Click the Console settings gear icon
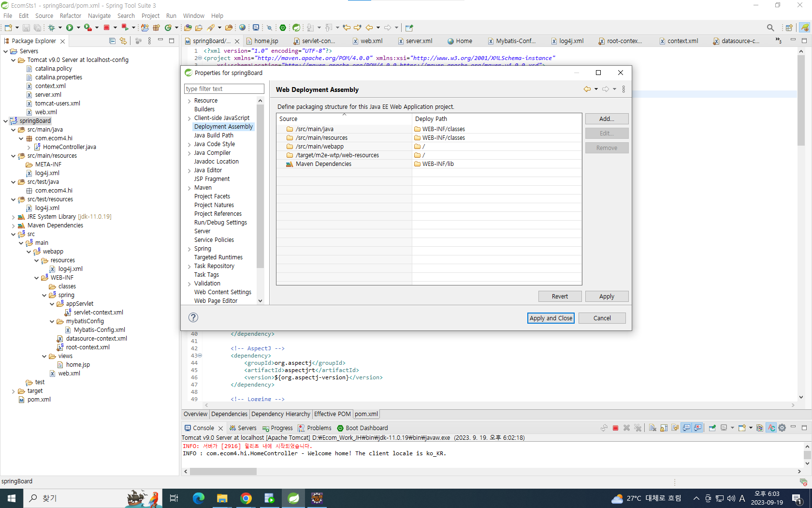This screenshot has height=508, width=812. click(782, 428)
